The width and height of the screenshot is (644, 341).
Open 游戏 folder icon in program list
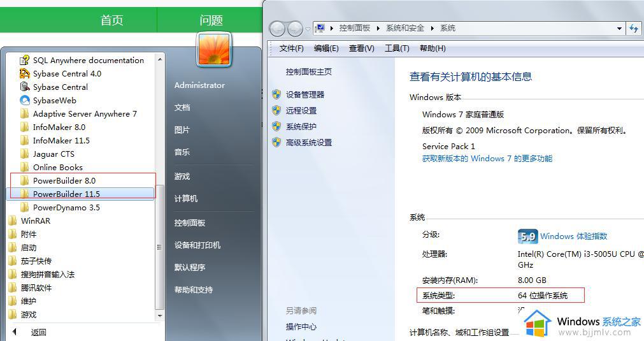tap(13, 314)
